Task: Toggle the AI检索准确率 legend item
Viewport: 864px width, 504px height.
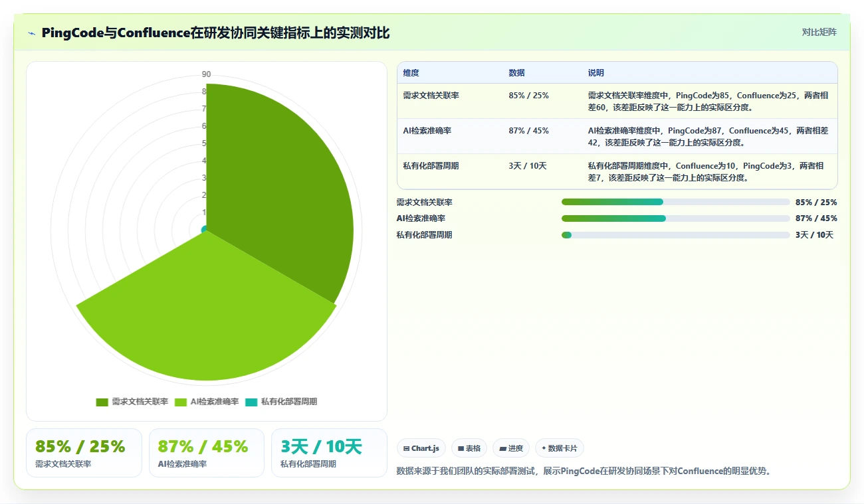Action: point(207,402)
